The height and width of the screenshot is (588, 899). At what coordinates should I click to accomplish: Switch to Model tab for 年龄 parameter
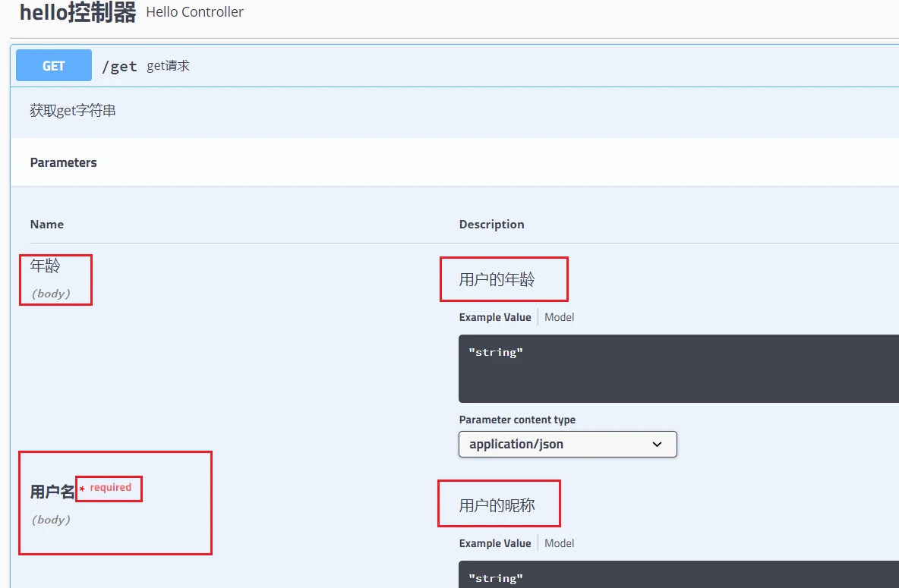[559, 317]
